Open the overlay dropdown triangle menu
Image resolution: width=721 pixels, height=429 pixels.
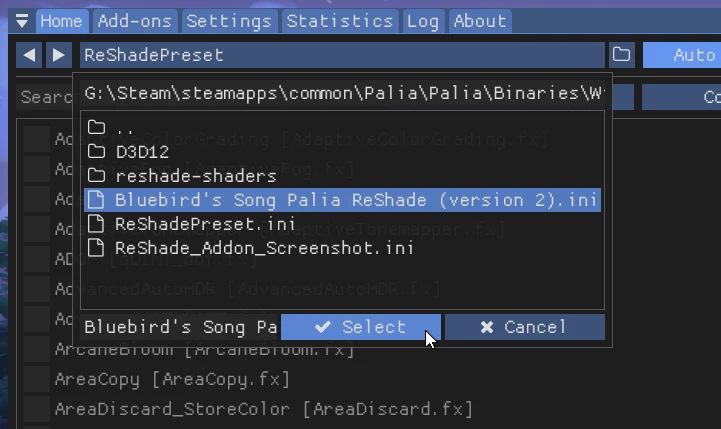pos(22,21)
